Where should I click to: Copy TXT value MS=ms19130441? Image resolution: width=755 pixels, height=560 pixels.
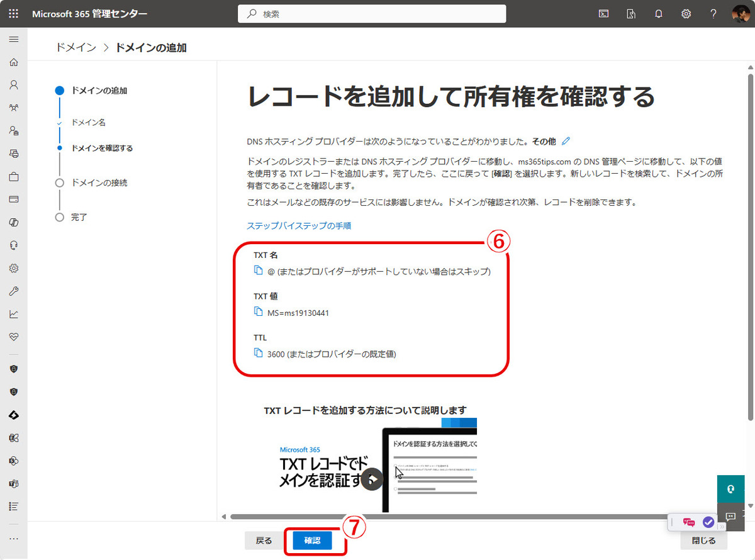coord(258,311)
